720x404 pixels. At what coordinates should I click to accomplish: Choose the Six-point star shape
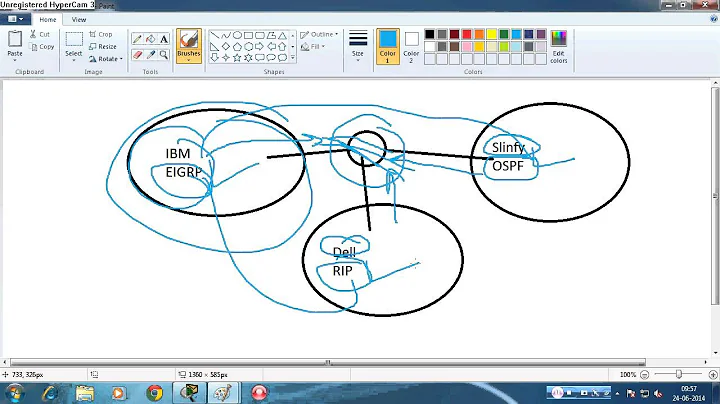pos(248,57)
